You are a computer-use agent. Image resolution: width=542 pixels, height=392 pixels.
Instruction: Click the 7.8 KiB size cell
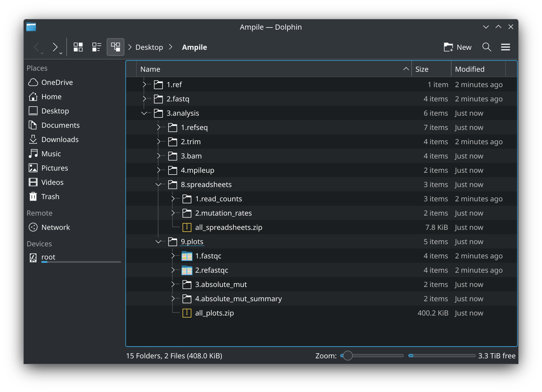[437, 227]
